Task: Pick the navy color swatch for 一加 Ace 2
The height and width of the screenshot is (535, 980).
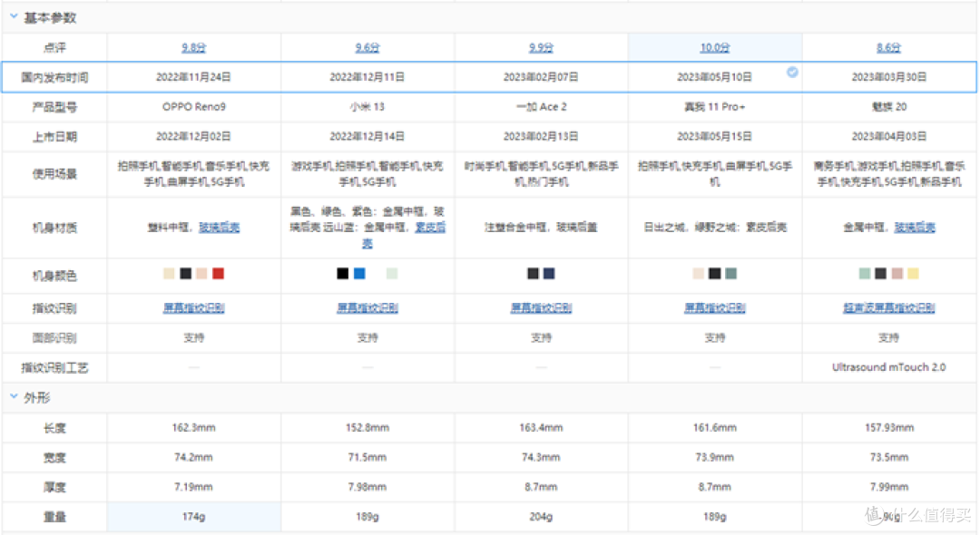Action: (x=549, y=274)
